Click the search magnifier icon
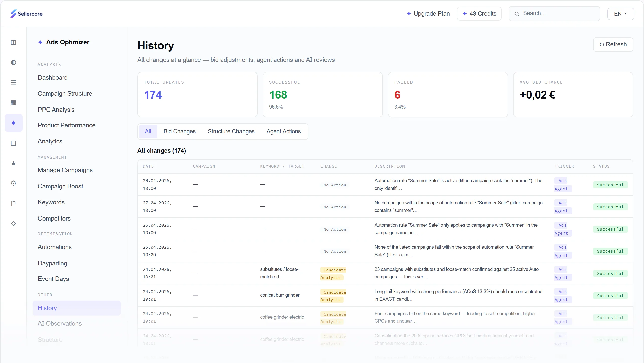 (517, 14)
